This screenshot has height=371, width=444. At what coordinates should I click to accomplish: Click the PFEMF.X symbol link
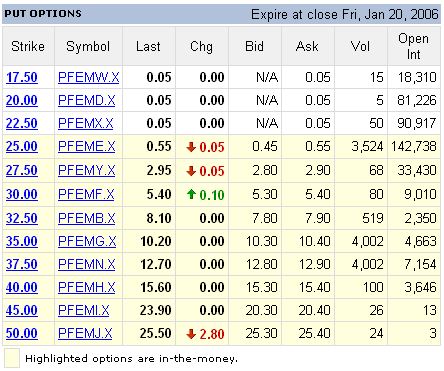[x=86, y=194]
